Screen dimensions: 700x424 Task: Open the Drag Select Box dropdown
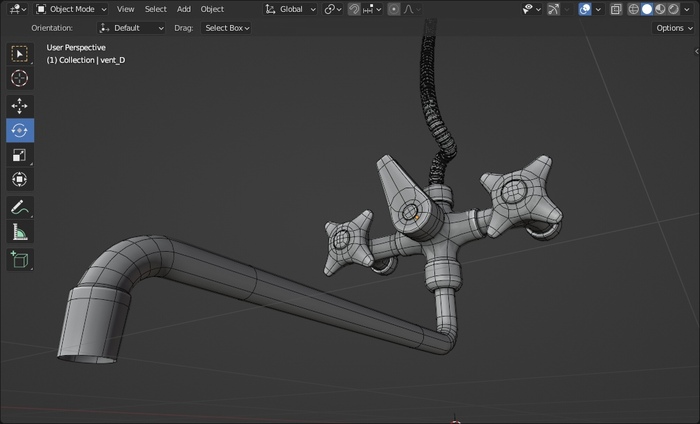pyautogui.click(x=226, y=28)
